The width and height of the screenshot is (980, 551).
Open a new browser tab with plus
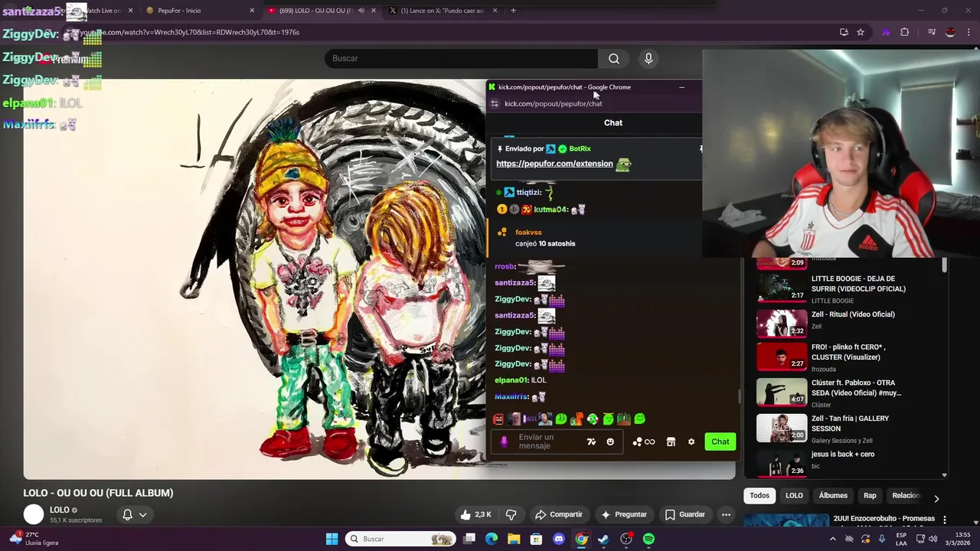pos(513,11)
